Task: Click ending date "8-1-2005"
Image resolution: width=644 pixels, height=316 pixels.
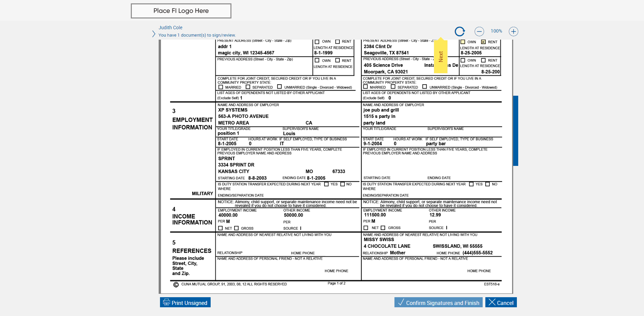Action: point(316,178)
